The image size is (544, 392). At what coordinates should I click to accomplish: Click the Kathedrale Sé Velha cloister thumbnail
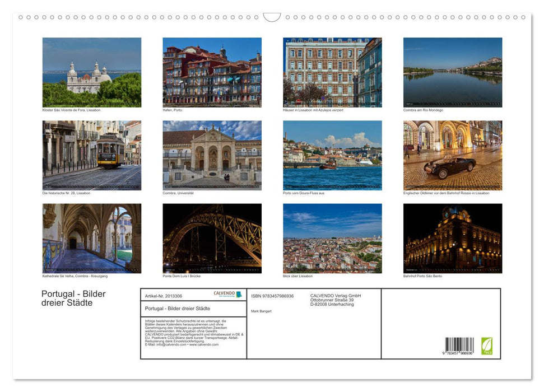91,239
